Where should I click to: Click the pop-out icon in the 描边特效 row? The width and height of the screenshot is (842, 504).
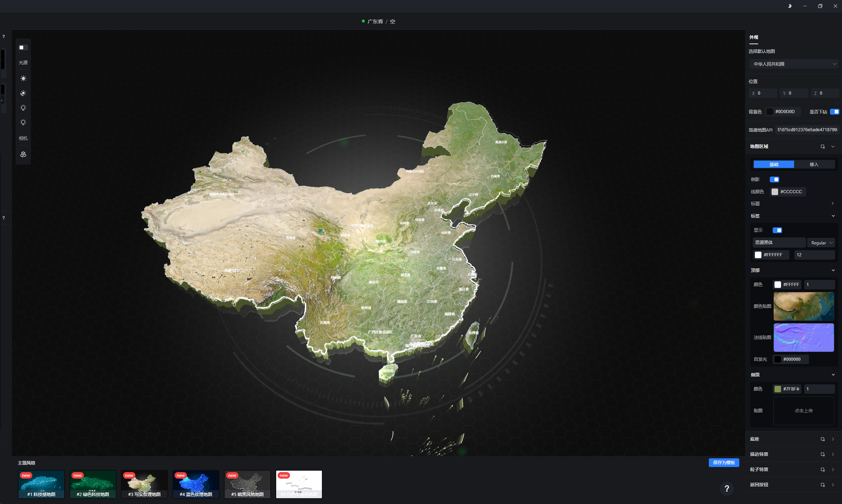[x=823, y=454]
